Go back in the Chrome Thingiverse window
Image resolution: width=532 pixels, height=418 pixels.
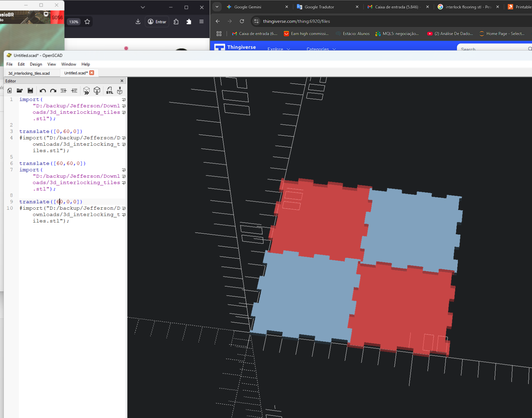[218, 21]
